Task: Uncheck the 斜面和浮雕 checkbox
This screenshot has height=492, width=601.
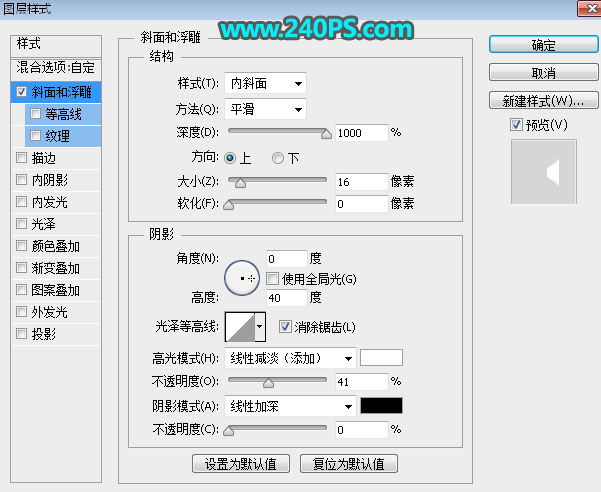Action: (23, 91)
